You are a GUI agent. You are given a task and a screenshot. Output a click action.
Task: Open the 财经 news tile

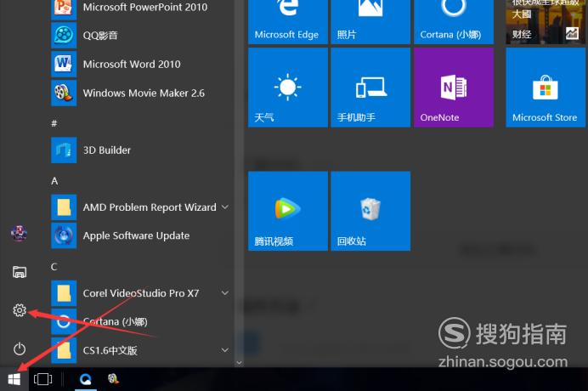pyautogui.click(x=546, y=22)
